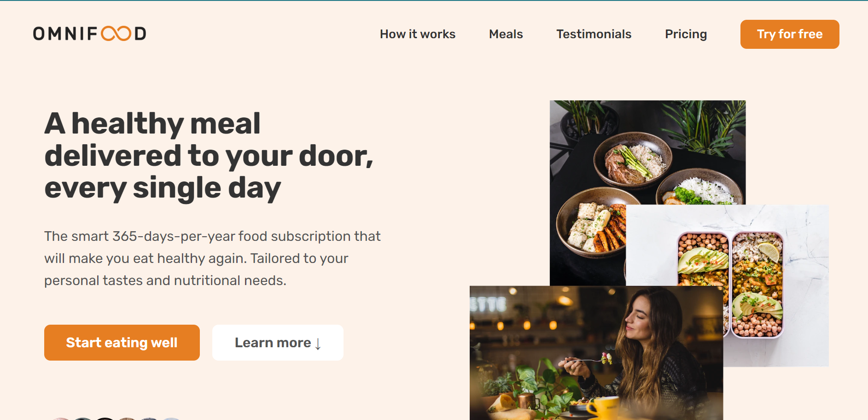Viewport: 868px width, 420px height.
Task: Click the Learn more button
Action: pyautogui.click(x=278, y=343)
